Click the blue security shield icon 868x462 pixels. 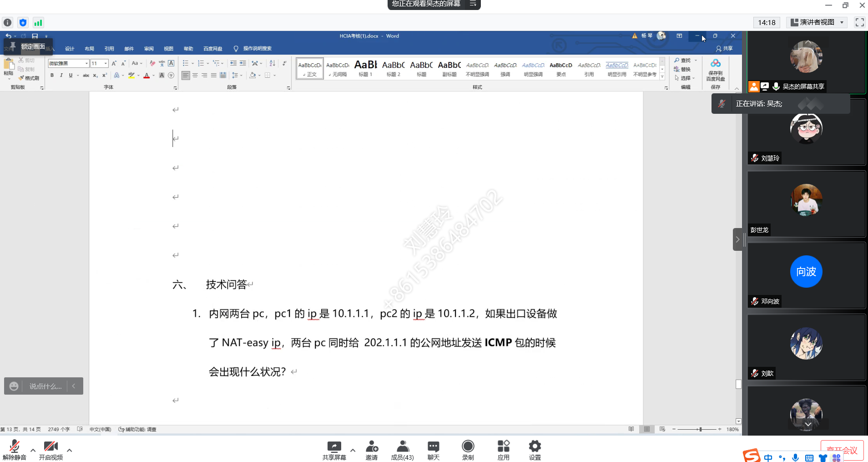23,22
